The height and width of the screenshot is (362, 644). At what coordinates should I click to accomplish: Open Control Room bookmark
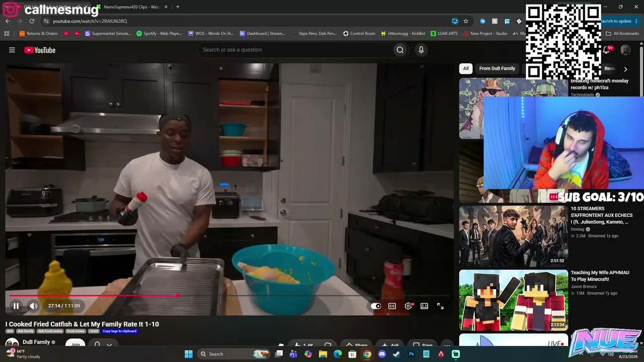tap(359, 34)
